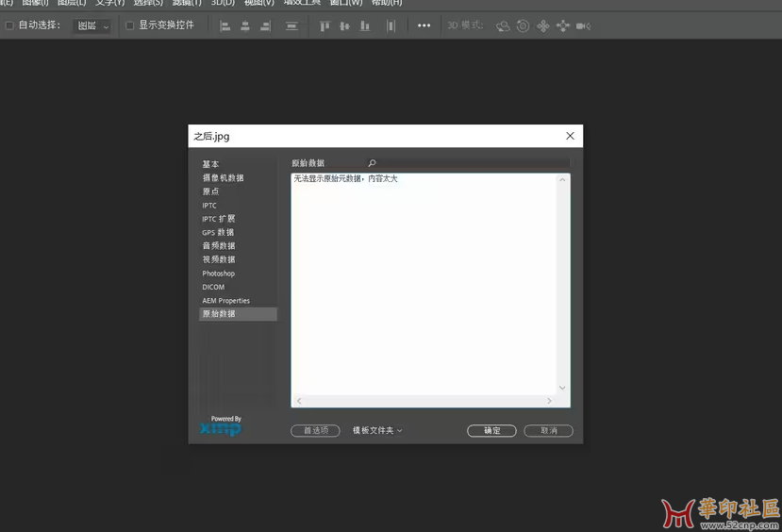Click the Powered By XMP logo

click(221, 426)
